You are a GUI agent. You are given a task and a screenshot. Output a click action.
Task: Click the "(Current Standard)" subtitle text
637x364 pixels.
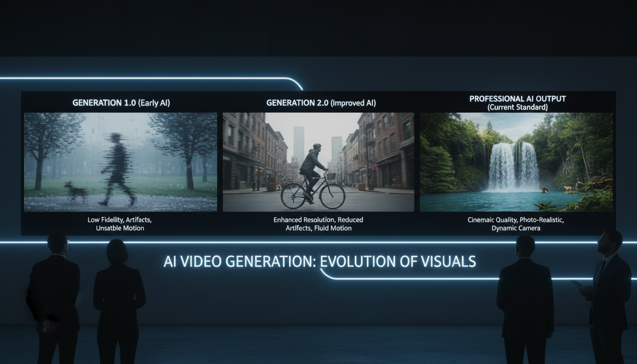(x=517, y=107)
